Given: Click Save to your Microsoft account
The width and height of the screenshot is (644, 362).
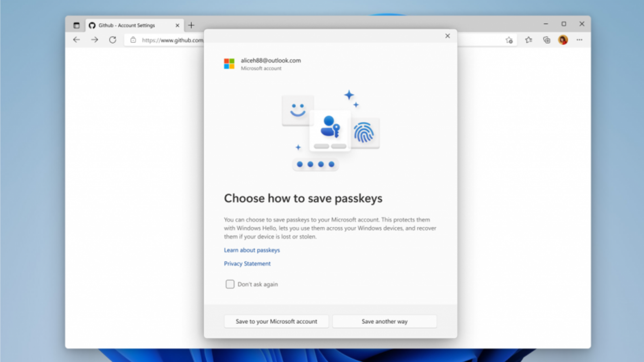Looking at the screenshot, I should tap(276, 321).
